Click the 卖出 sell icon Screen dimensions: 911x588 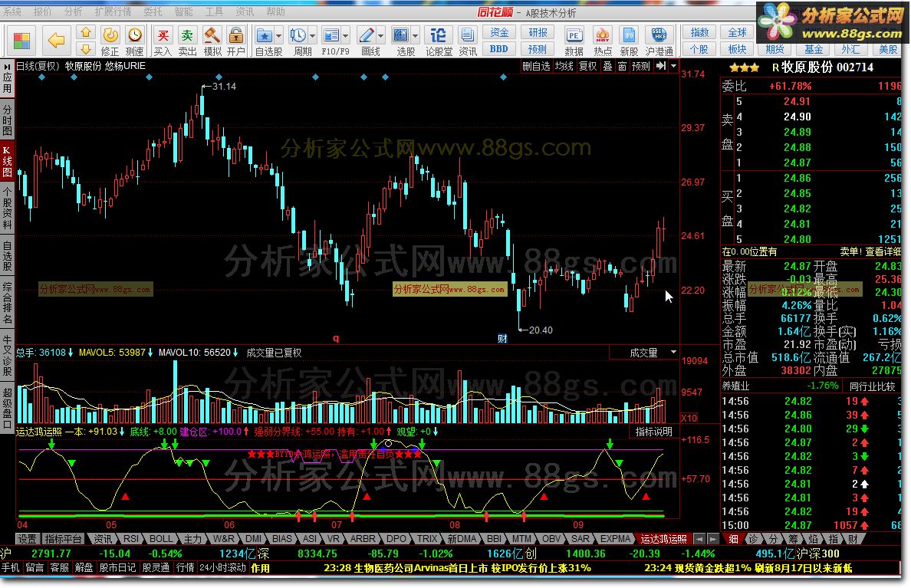tap(187, 41)
